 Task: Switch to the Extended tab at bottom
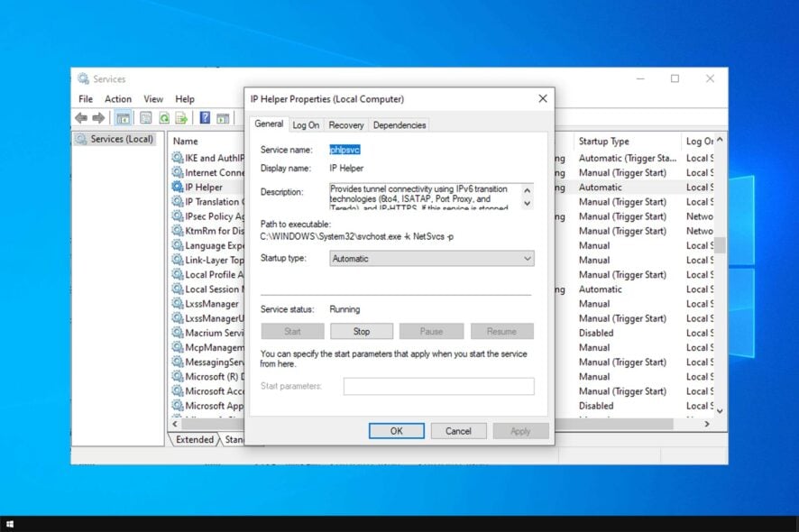tap(195, 439)
